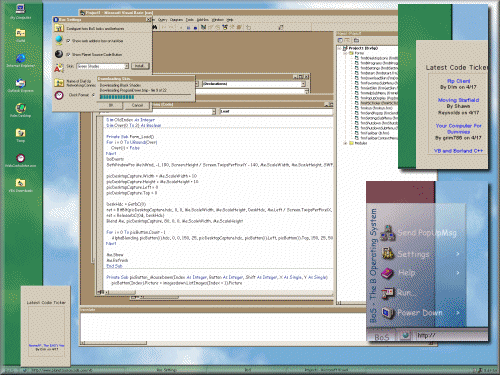Open VB and Borland C++ ticker link

[458, 151]
